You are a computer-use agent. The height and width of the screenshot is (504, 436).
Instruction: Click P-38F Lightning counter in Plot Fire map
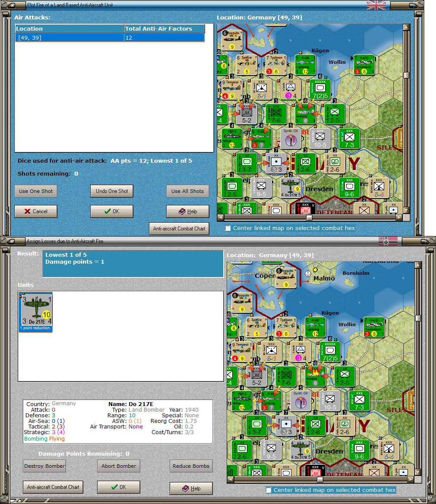pos(306,65)
